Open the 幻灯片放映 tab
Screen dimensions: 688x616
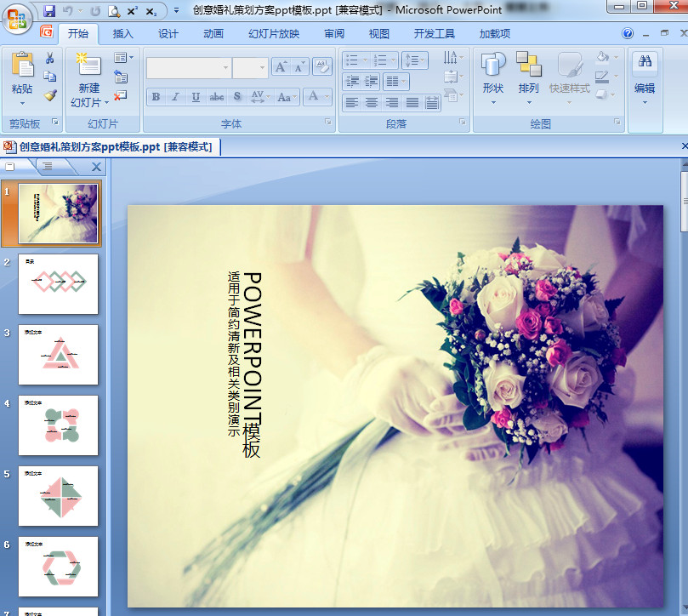(x=274, y=34)
